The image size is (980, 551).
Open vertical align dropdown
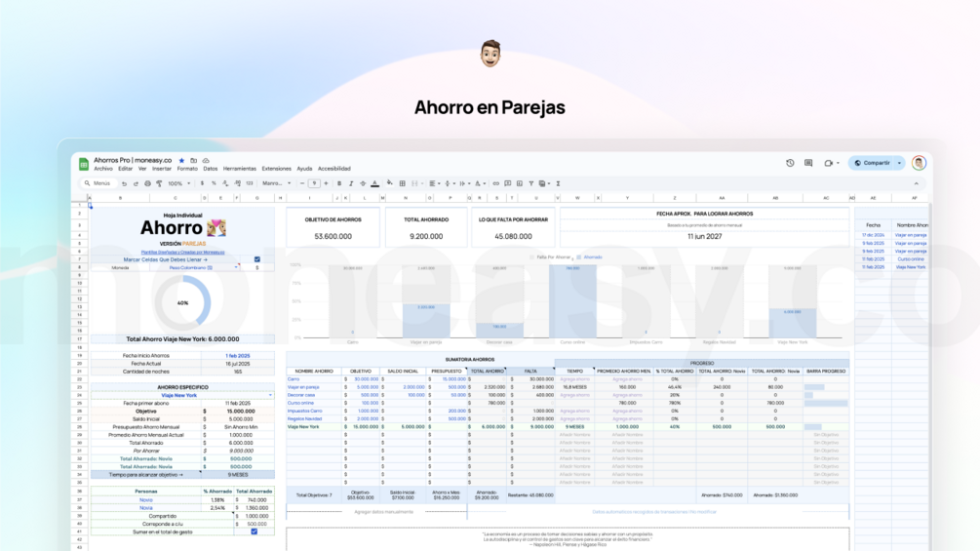tap(450, 183)
